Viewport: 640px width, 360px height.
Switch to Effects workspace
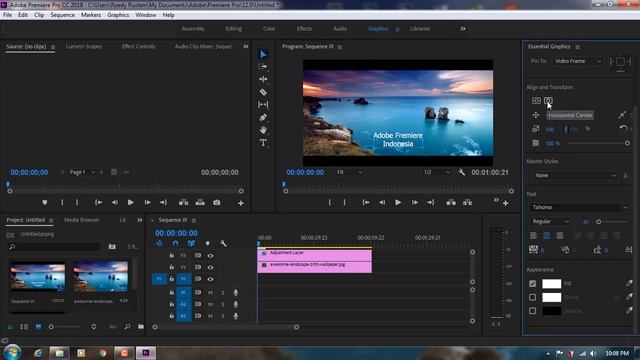[x=304, y=29]
